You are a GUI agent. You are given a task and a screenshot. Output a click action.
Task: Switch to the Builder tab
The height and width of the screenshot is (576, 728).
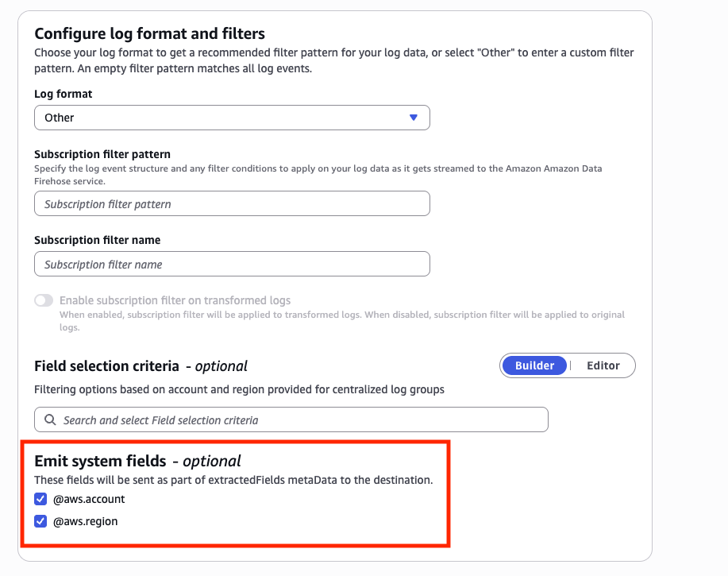click(x=534, y=365)
